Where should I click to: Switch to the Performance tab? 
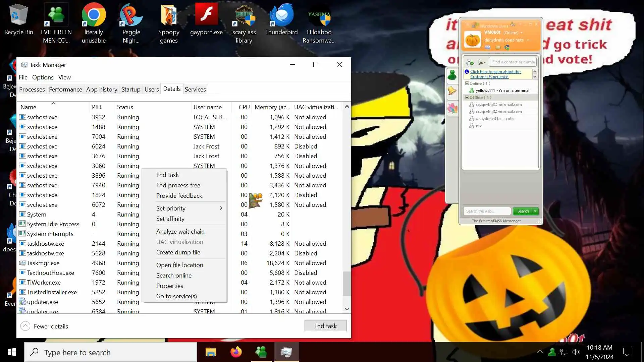pyautogui.click(x=65, y=89)
